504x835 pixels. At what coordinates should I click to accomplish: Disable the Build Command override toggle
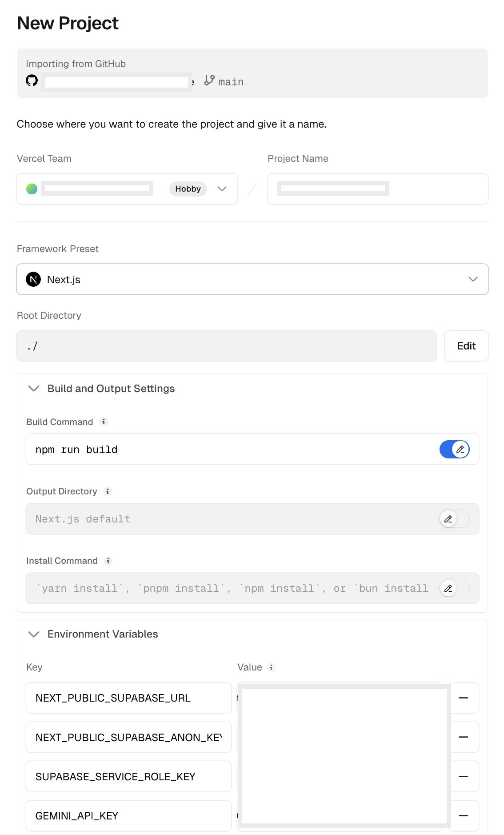click(x=454, y=450)
